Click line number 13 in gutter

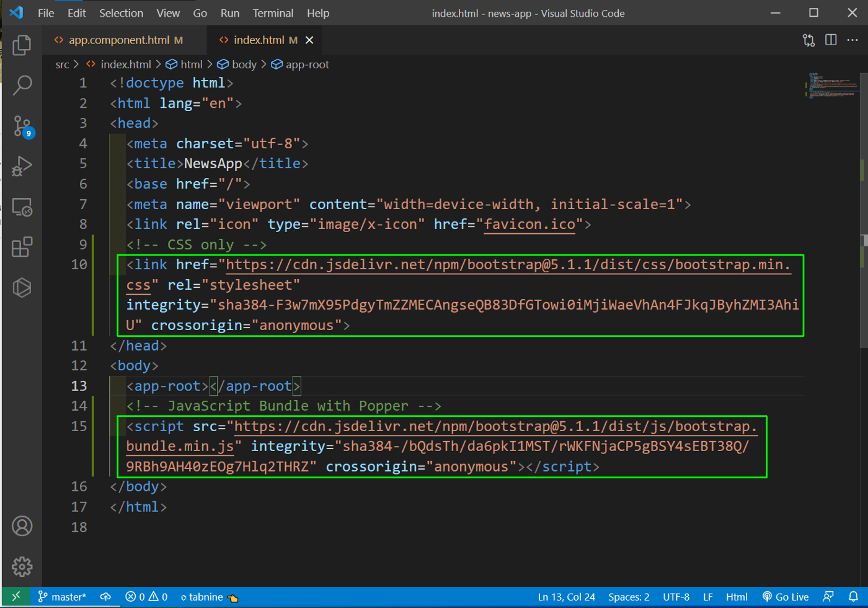tap(79, 386)
